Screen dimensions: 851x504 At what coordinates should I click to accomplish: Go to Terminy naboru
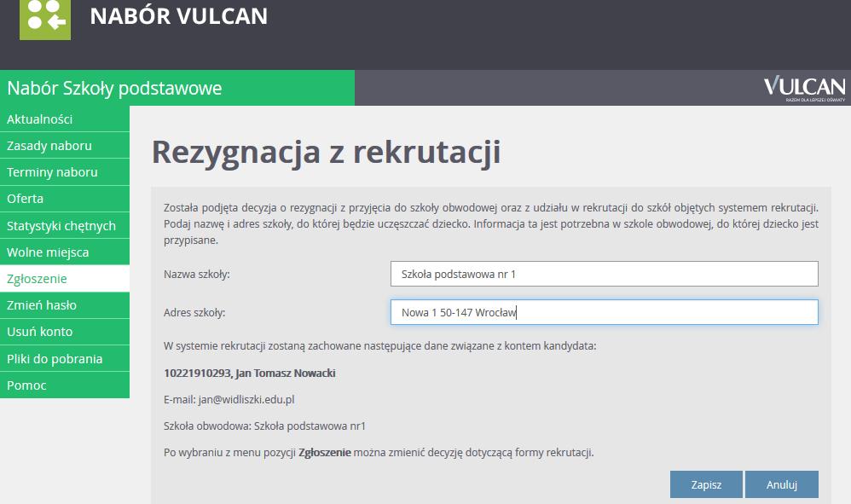click(65, 172)
